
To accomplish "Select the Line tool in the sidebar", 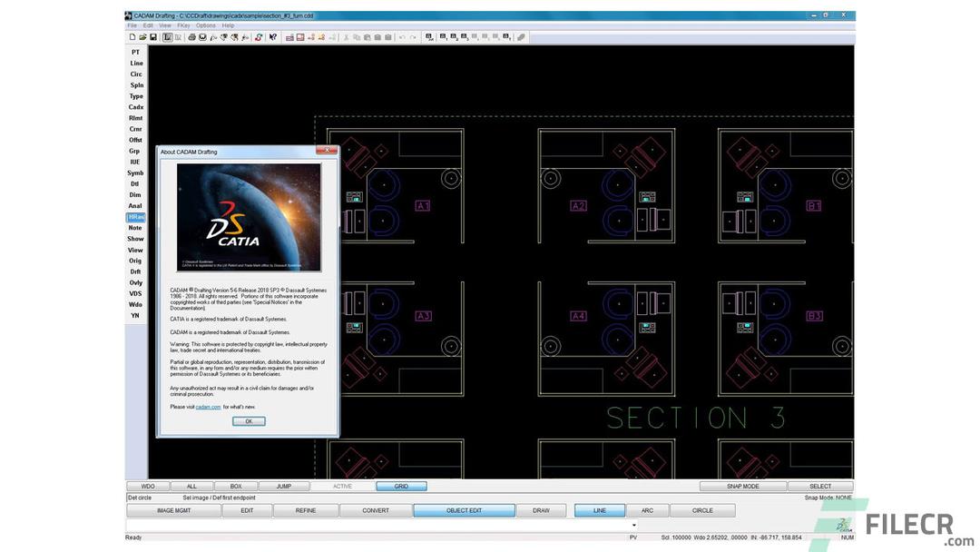I will [x=134, y=63].
